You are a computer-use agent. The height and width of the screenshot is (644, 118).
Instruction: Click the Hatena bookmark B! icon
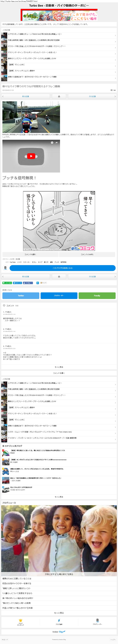coord(38,283)
